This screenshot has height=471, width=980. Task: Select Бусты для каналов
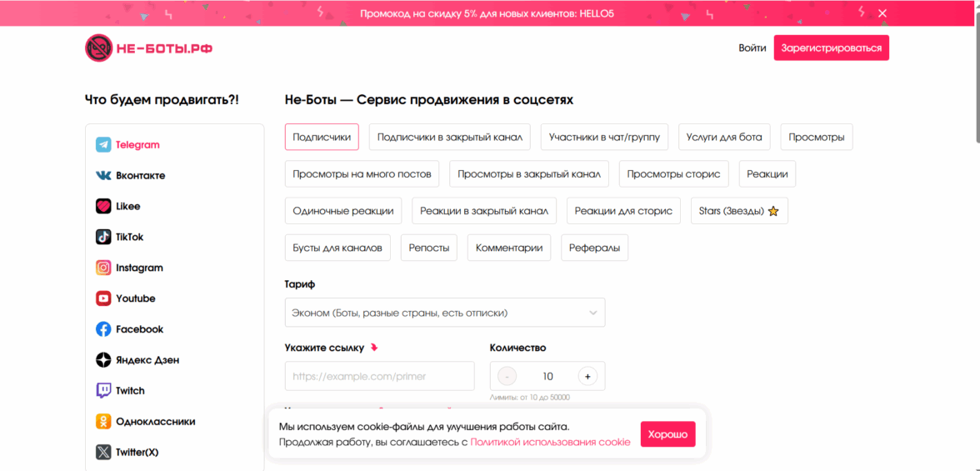coord(337,248)
